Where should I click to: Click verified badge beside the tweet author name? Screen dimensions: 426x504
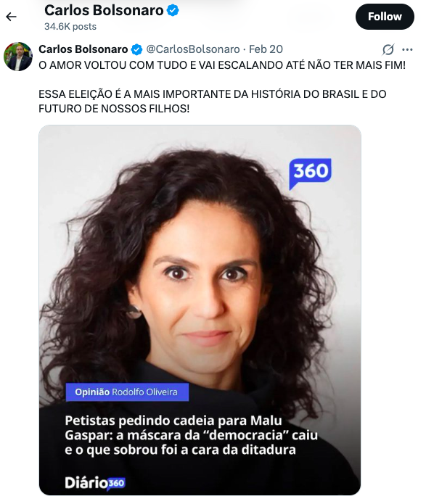[x=136, y=49]
